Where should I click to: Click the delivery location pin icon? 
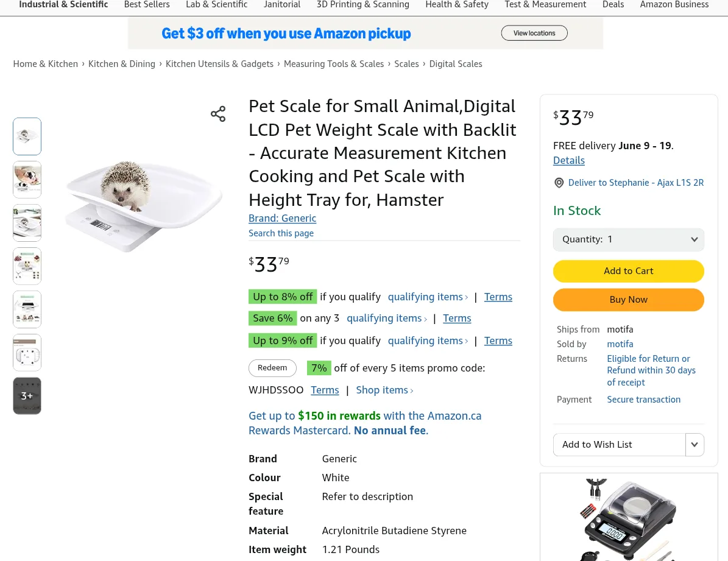click(559, 183)
